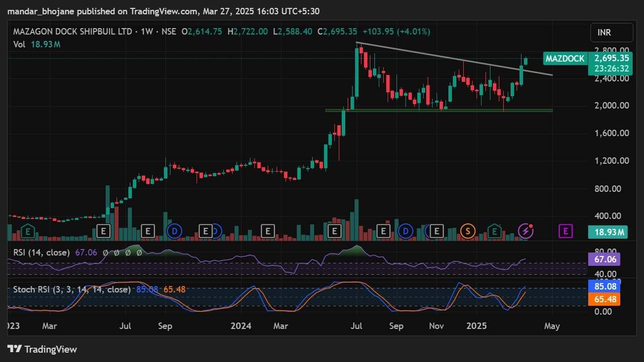This screenshot has height=362, width=644.
Task: Click the white E earnings marker left of Jul 2024
Action: point(335,230)
